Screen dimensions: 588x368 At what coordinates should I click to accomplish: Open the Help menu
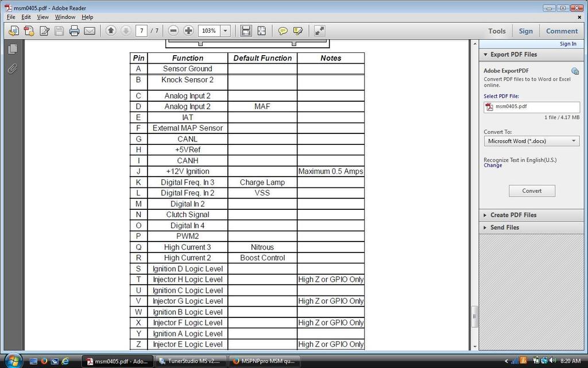point(87,17)
